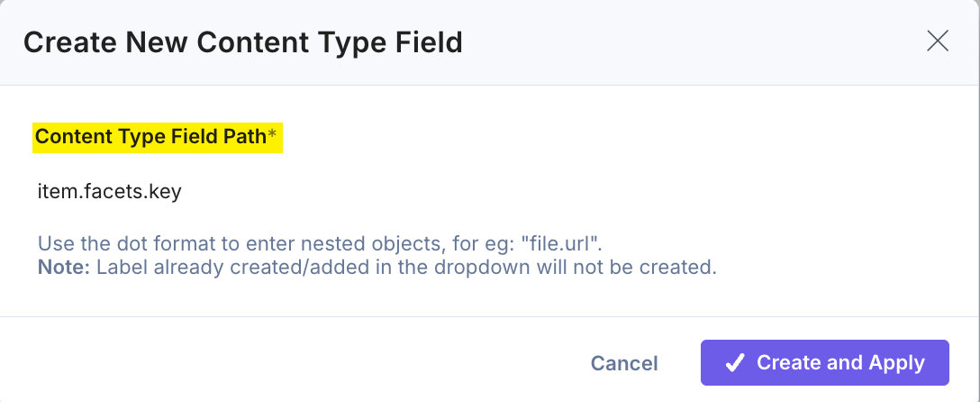Click the note about labels already created
Screen dimensions: 980x419
click(x=405, y=268)
